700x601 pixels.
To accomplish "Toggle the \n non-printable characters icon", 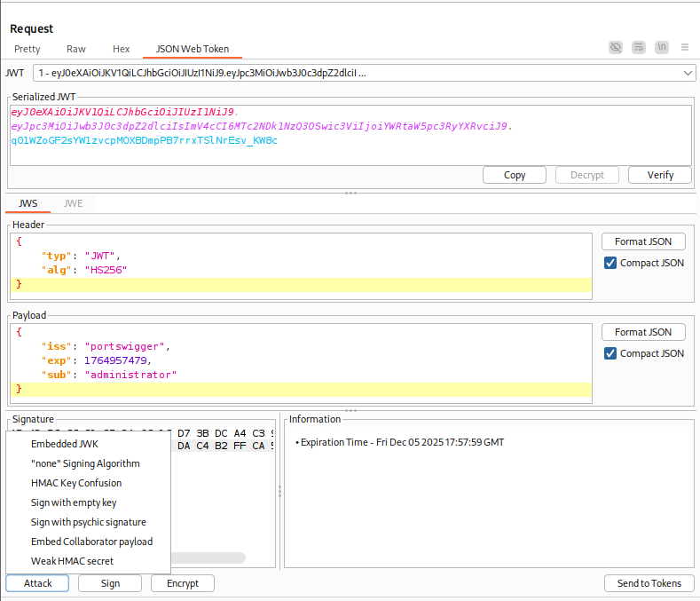I will coord(662,47).
